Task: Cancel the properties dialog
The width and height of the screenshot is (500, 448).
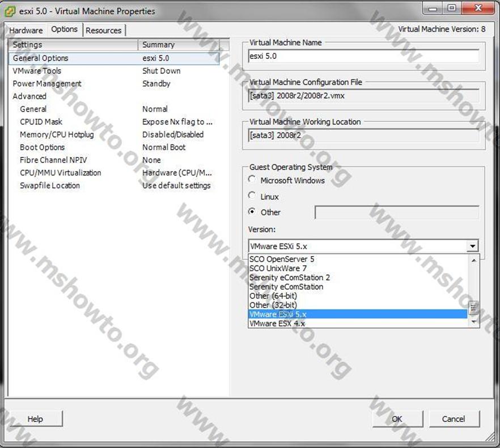Action: pos(454,419)
